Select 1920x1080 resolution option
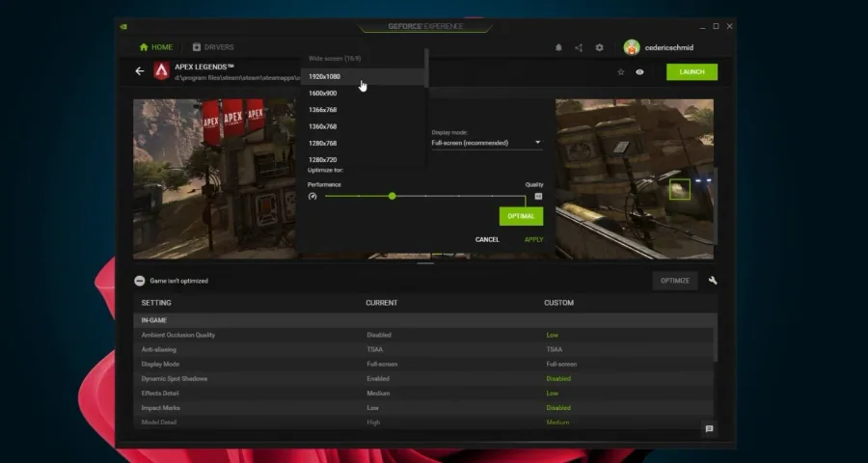Screen dimensions: 868x463 pos(362,76)
